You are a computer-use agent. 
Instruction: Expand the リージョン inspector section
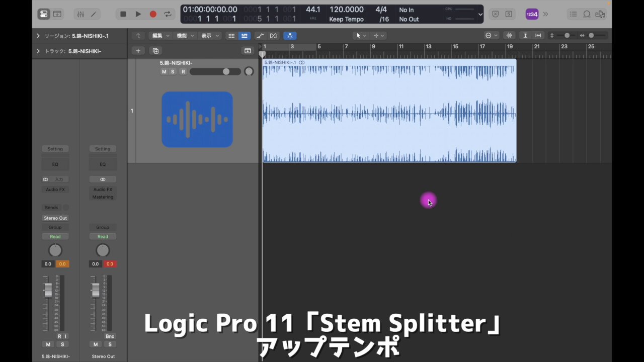(x=38, y=36)
